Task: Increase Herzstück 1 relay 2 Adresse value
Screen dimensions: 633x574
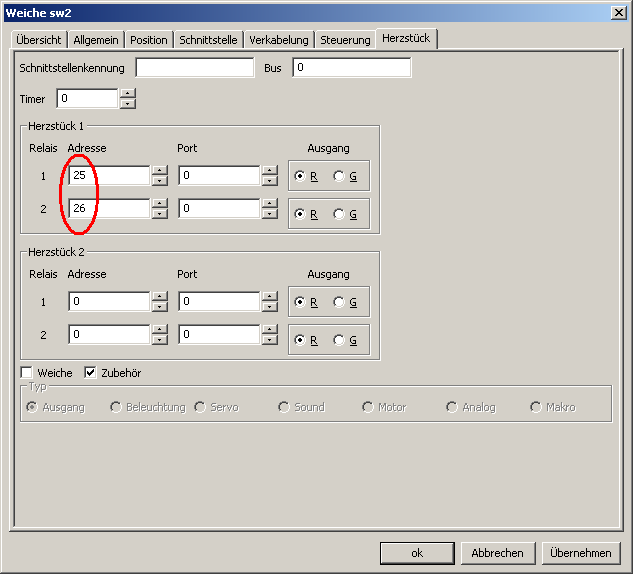Action: coord(159,205)
